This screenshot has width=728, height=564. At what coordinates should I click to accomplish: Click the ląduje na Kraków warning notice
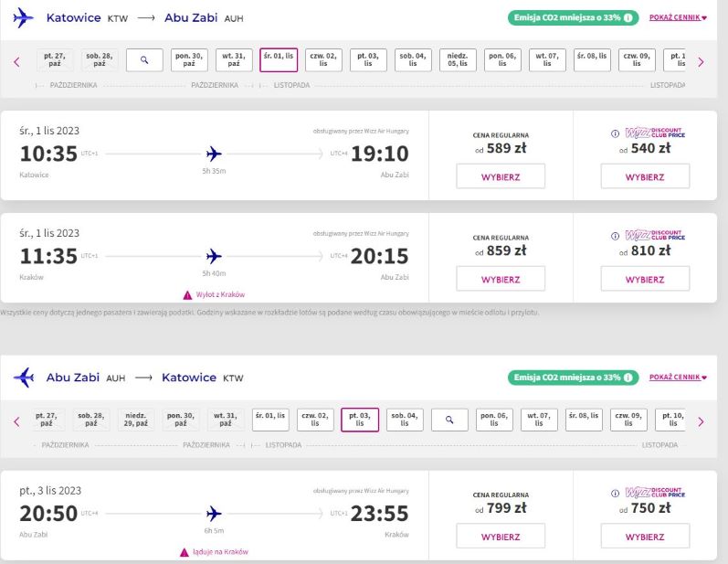tap(214, 552)
